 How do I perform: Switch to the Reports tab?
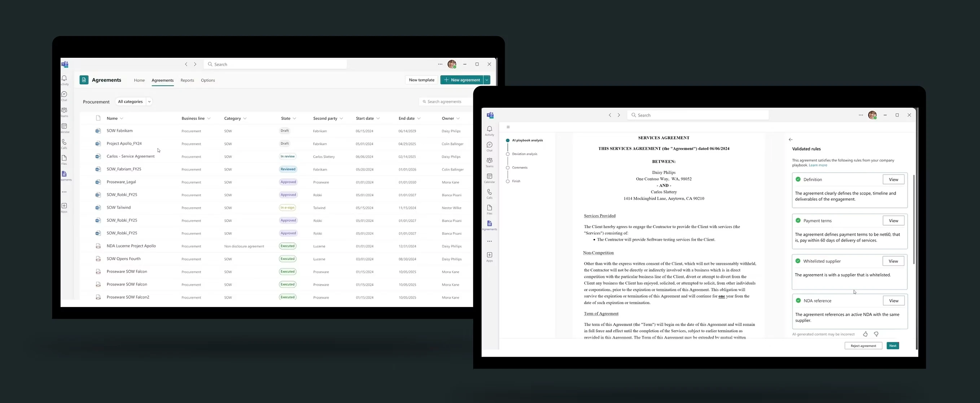click(187, 81)
